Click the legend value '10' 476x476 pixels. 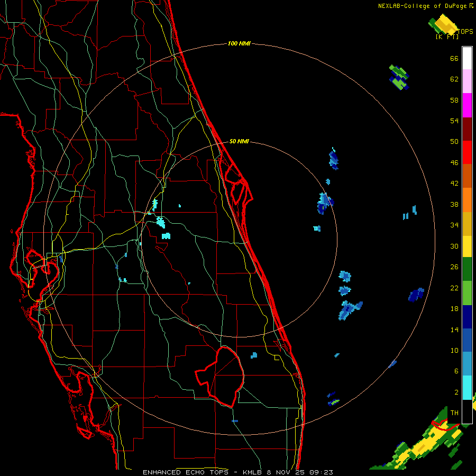click(454, 350)
